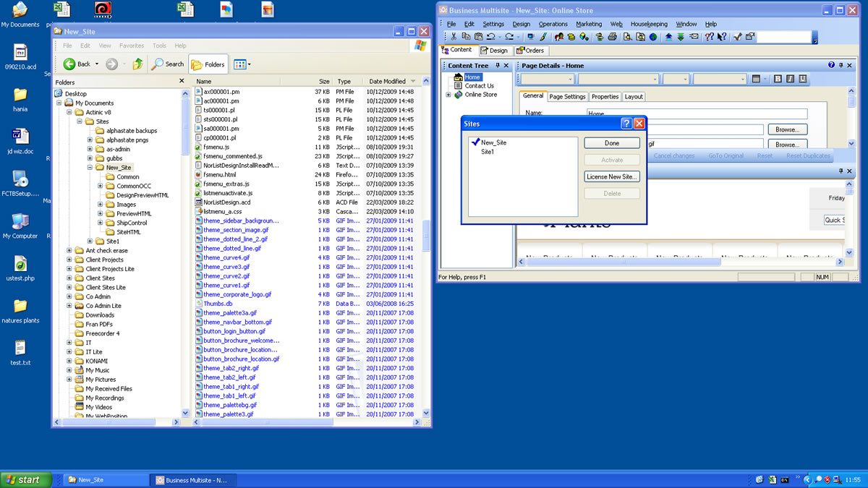Click the Cut scissors icon in toolbar
Viewport: 868px width, 488px height.
[454, 37]
